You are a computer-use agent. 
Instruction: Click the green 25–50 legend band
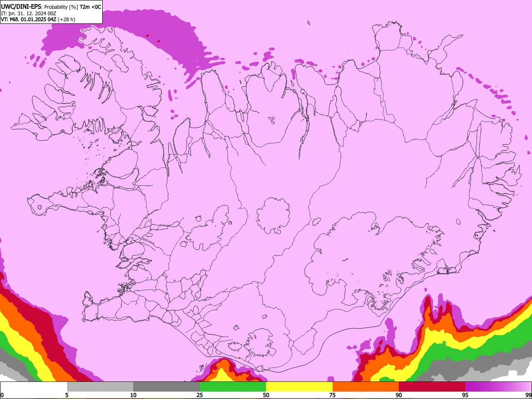click(233, 387)
